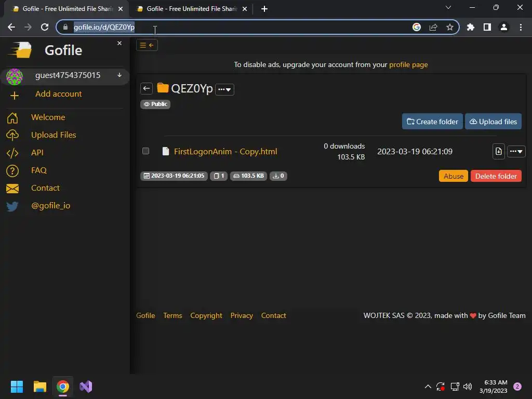
Task: Open a new browser tab
Action: tap(264, 9)
